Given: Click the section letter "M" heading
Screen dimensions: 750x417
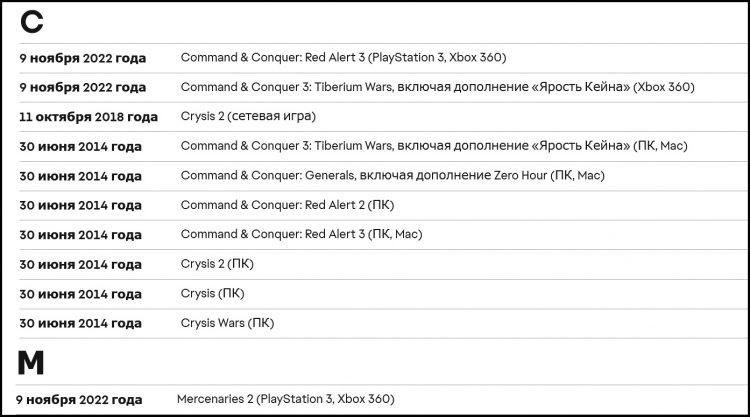Looking at the screenshot, I should 31,363.
